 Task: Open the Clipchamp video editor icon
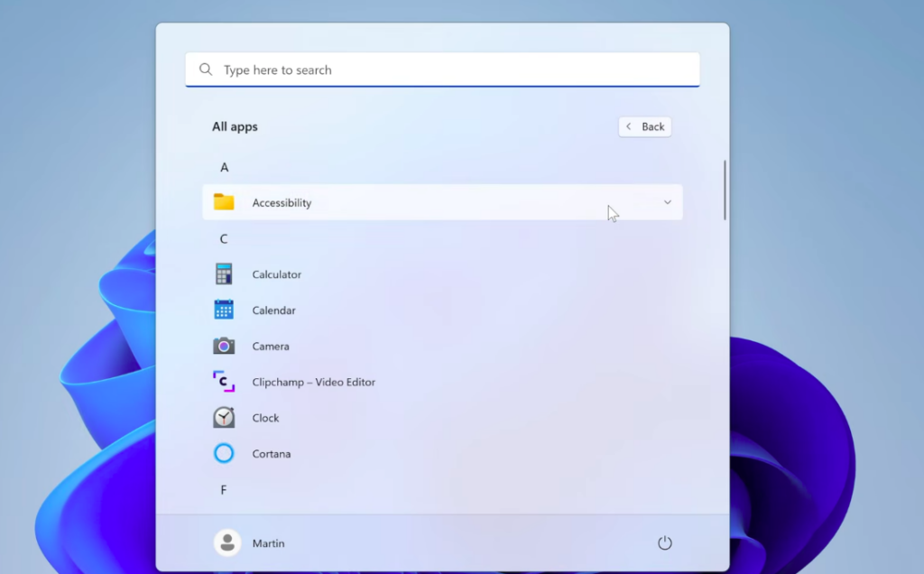click(x=224, y=381)
